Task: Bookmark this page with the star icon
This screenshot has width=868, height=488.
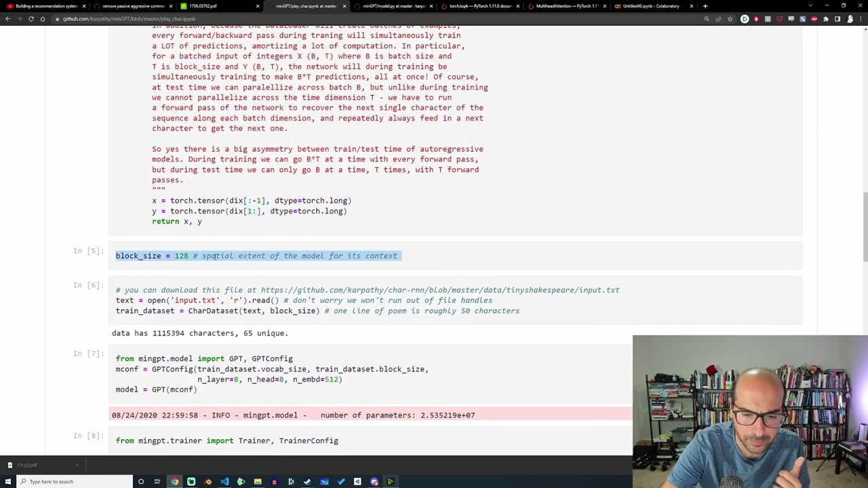Action: (x=730, y=19)
